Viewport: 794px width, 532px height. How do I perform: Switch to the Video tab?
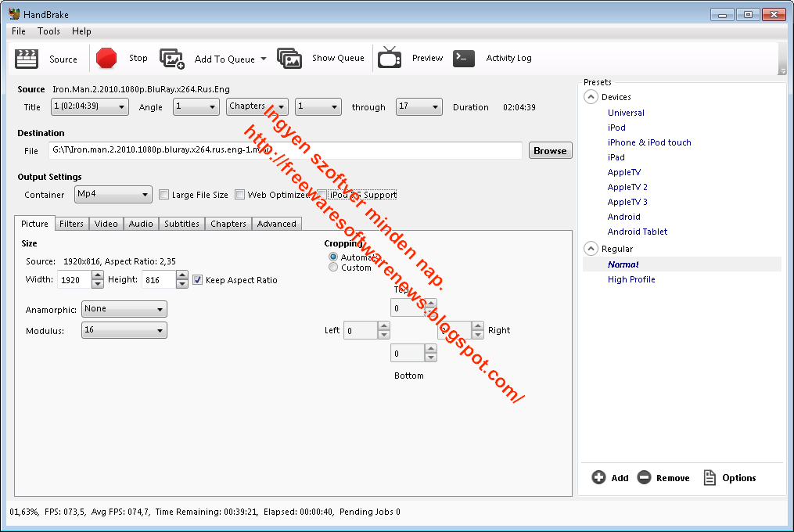coord(106,224)
